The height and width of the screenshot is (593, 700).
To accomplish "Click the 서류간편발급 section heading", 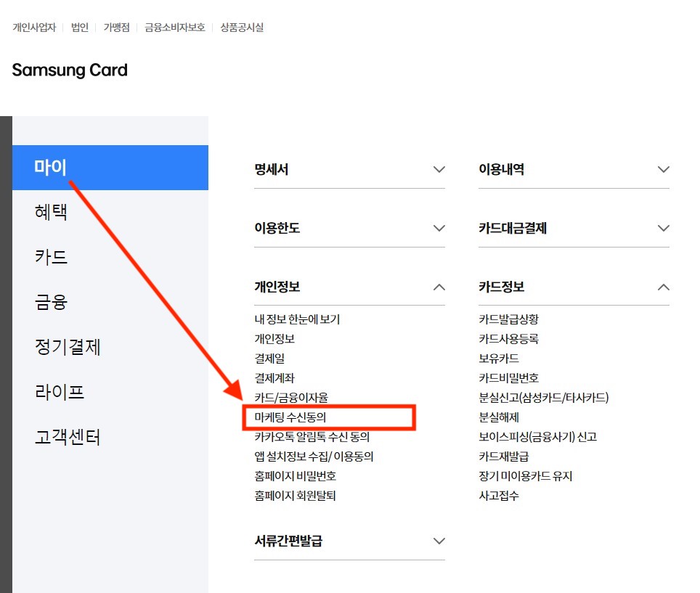I will [x=288, y=541].
